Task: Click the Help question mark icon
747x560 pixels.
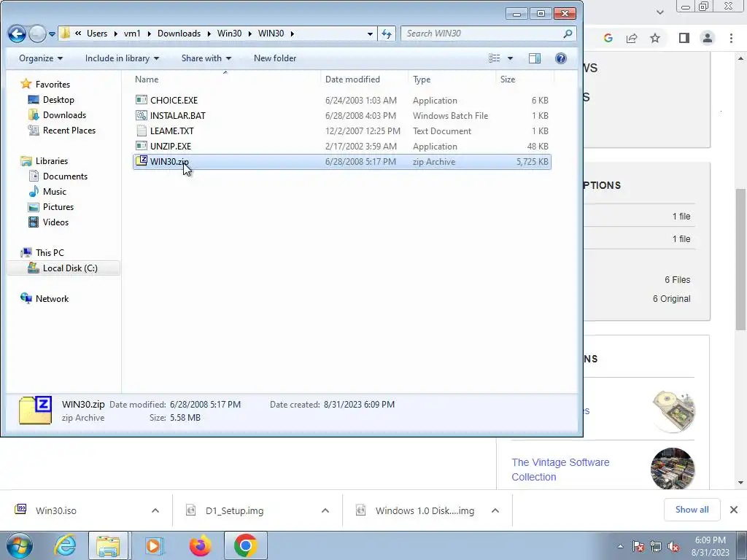Action: tap(561, 58)
